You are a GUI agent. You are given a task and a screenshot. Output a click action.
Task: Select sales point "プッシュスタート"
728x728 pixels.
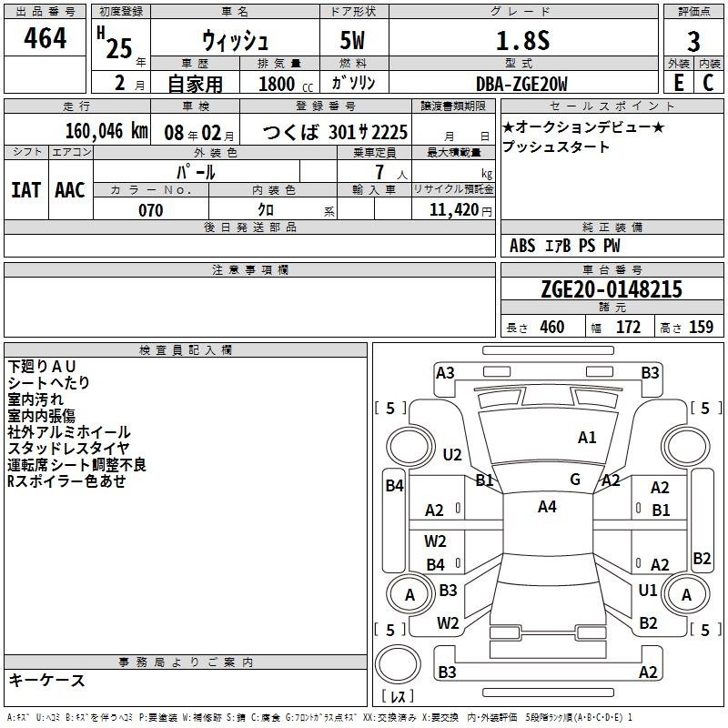click(x=556, y=147)
